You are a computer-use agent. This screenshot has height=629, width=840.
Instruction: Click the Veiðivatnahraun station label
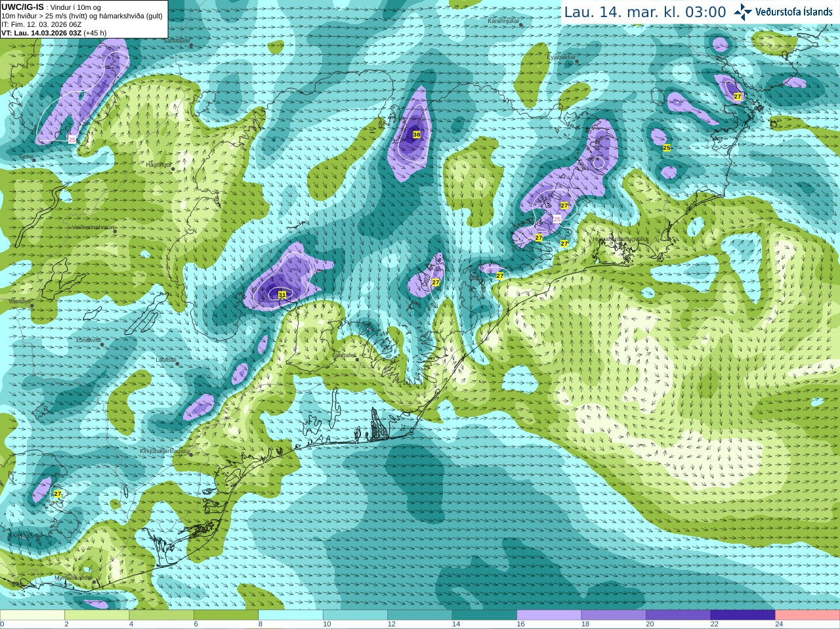(x=93, y=227)
